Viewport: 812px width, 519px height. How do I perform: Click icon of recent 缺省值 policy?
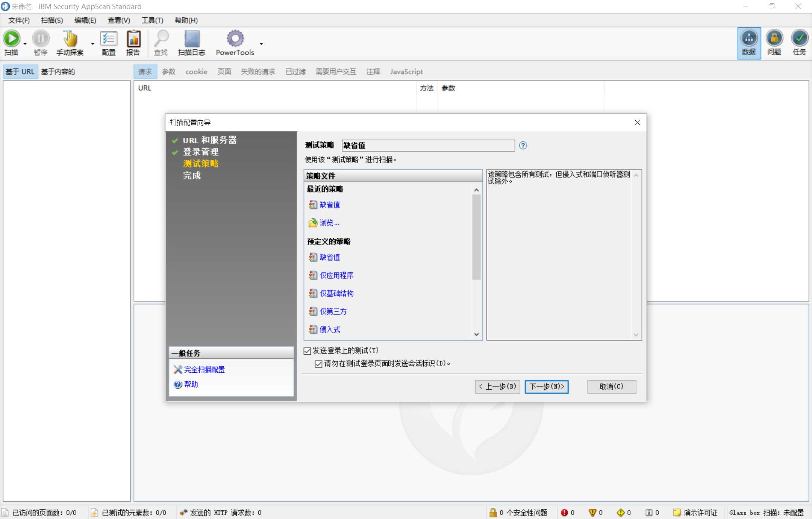click(313, 205)
